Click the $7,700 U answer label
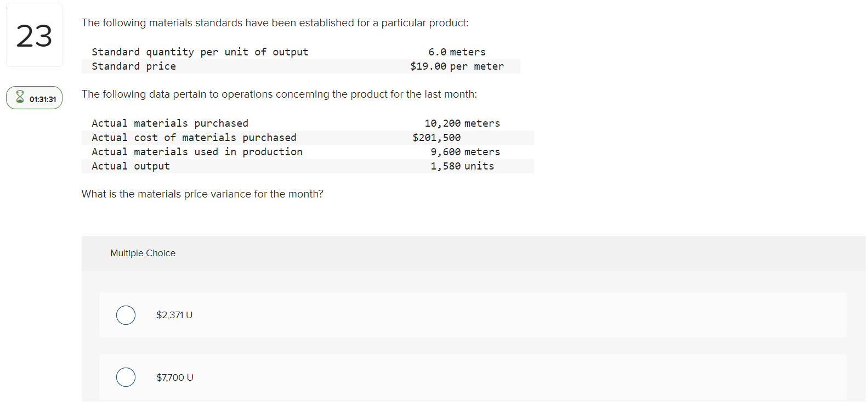The image size is (868, 412). (175, 377)
